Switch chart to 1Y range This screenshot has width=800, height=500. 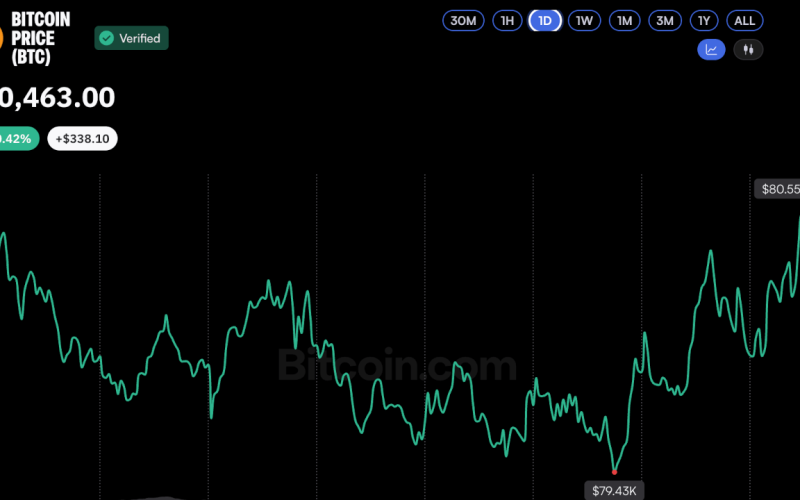pos(704,21)
